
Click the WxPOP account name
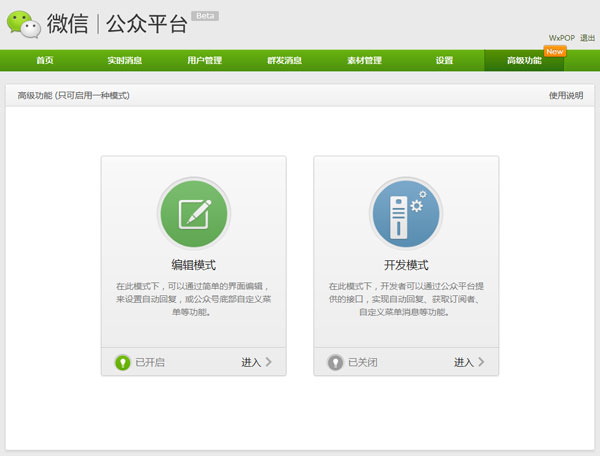pyautogui.click(x=562, y=38)
